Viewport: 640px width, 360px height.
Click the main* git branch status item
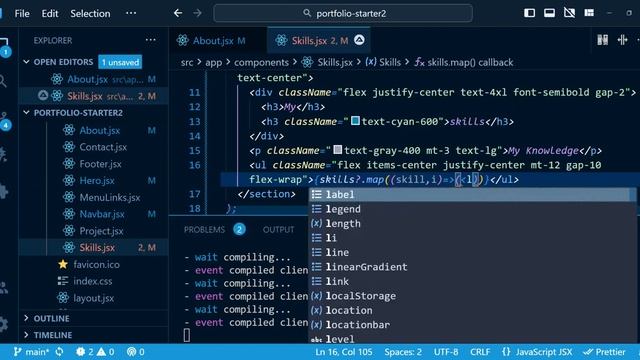click(x=32, y=352)
